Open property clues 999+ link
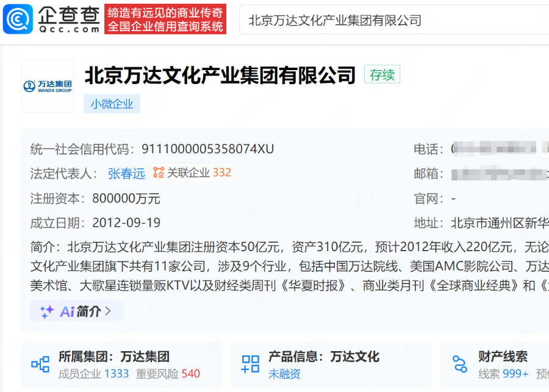Screen dimensions: 549x392 click(503, 374)
